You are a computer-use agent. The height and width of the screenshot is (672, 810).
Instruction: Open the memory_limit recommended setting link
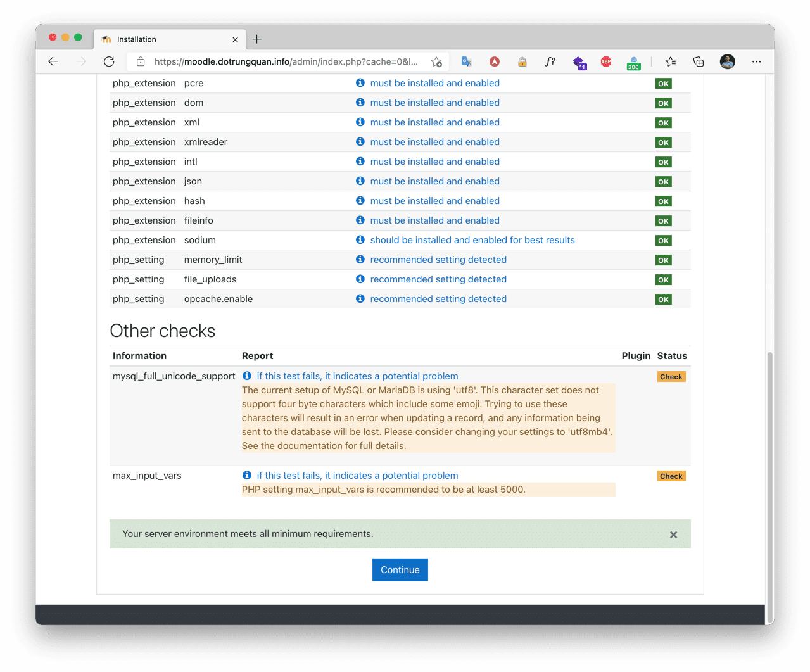438,260
